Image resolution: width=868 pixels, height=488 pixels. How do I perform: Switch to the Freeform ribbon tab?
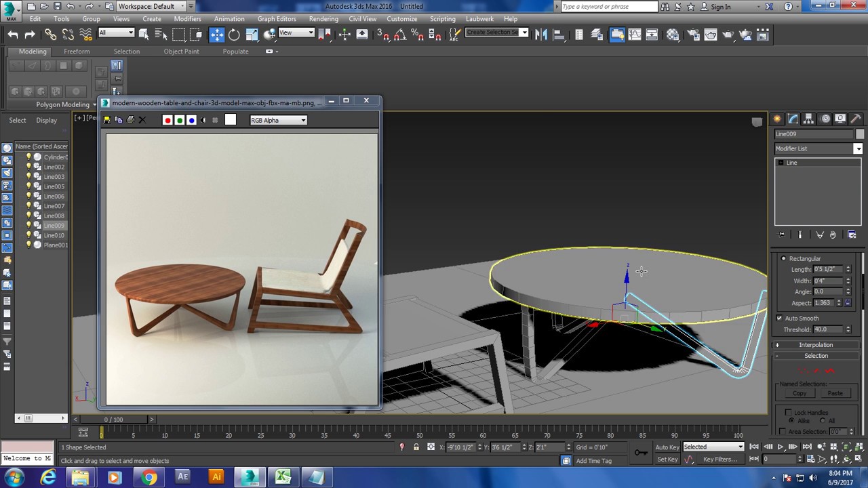tap(77, 52)
